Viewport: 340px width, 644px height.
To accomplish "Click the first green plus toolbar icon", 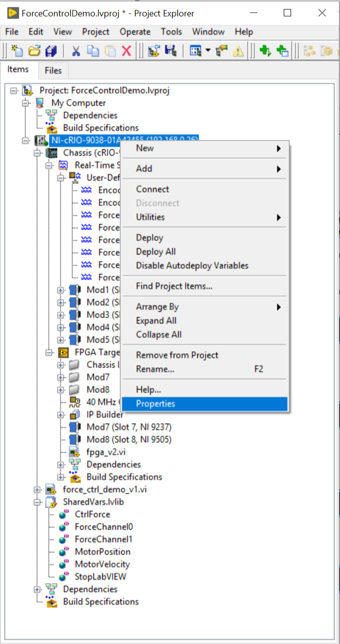I will click(265, 50).
